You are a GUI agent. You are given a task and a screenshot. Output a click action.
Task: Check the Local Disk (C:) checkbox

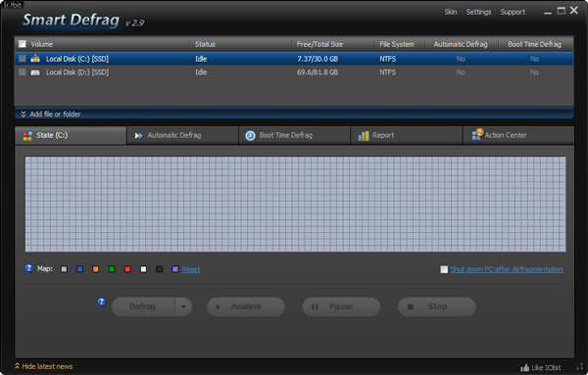pos(23,59)
